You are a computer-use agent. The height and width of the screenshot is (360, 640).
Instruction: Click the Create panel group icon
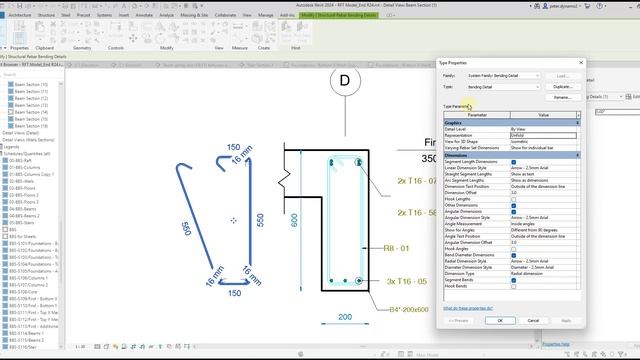pyautogui.click(x=258, y=26)
